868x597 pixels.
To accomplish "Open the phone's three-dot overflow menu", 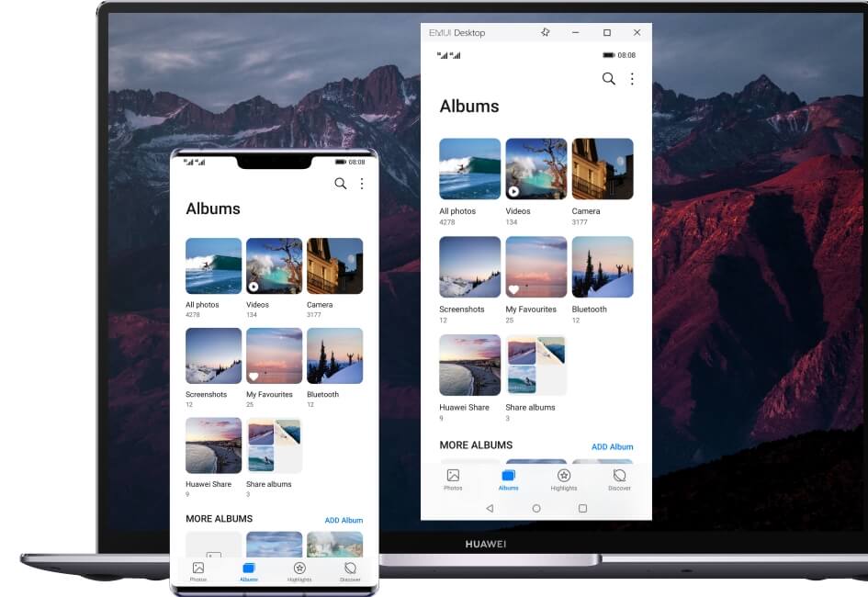I will click(361, 184).
